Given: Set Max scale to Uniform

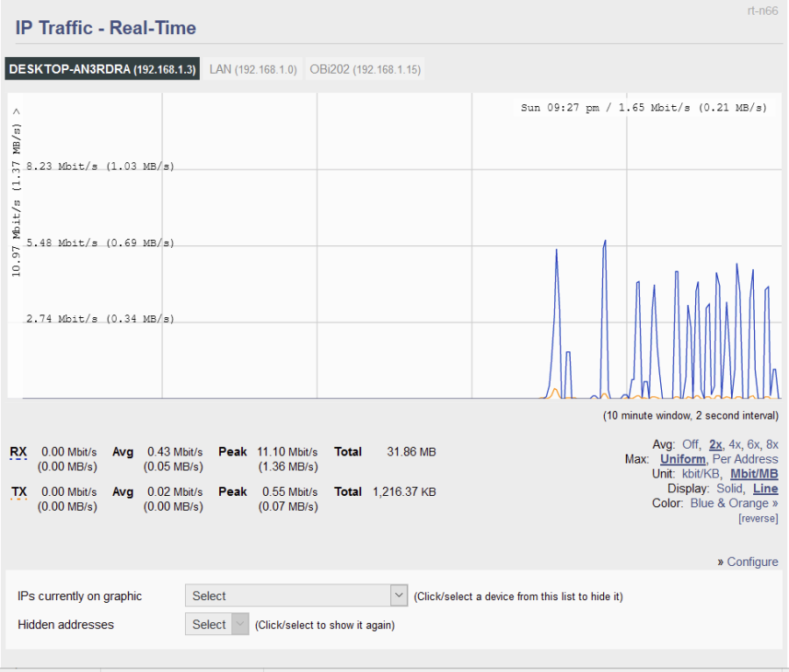Looking at the screenshot, I should tap(683, 459).
